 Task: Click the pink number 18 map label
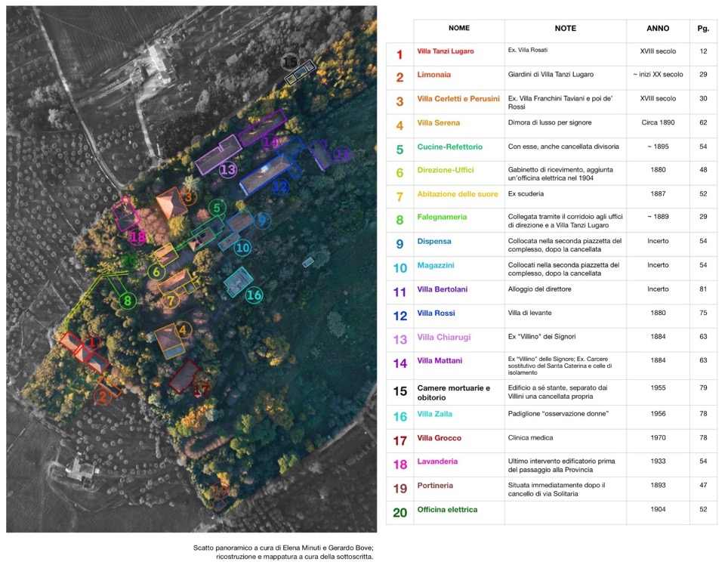pos(138,237)
